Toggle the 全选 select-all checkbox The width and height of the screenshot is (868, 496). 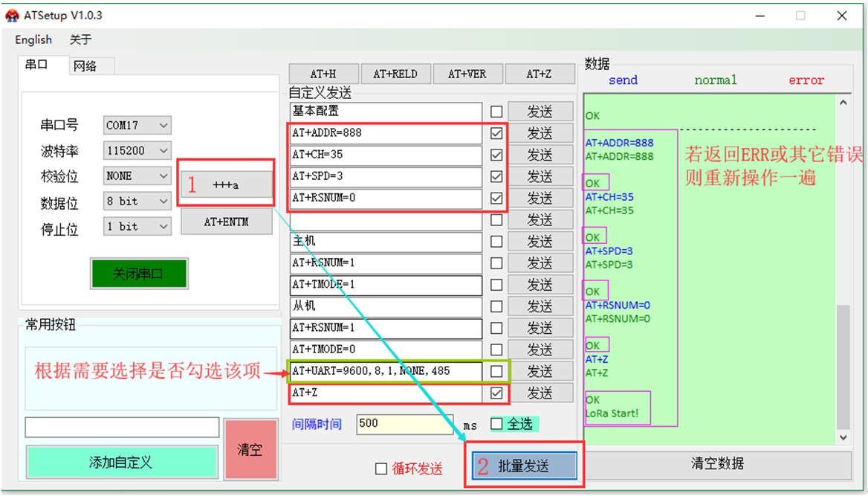pyautogui.click(x=496, y=424)
